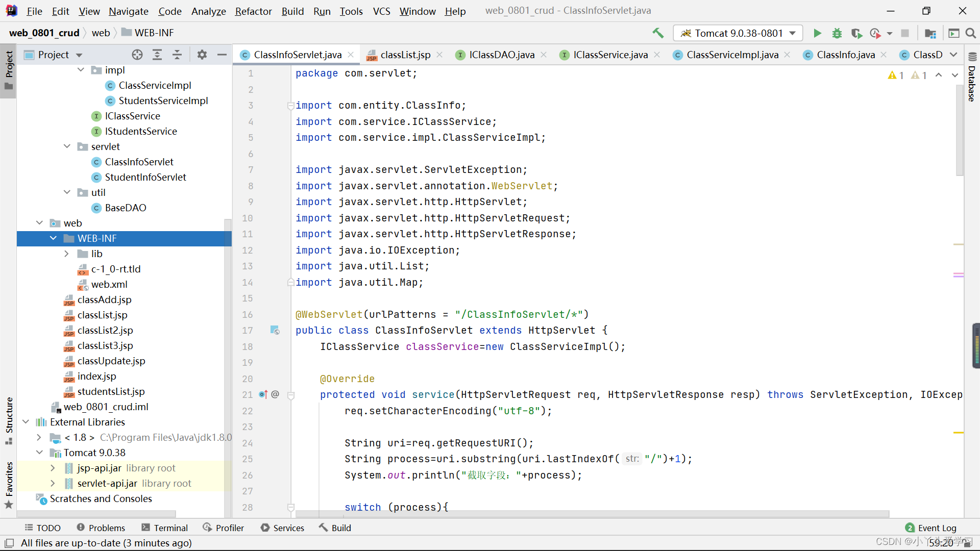Image resolution: width=980 pixels, height=551 pixels.
Task: Click the Search Everywhere magnifier icon
Action: pyautogui.click(x=971, y=33)
